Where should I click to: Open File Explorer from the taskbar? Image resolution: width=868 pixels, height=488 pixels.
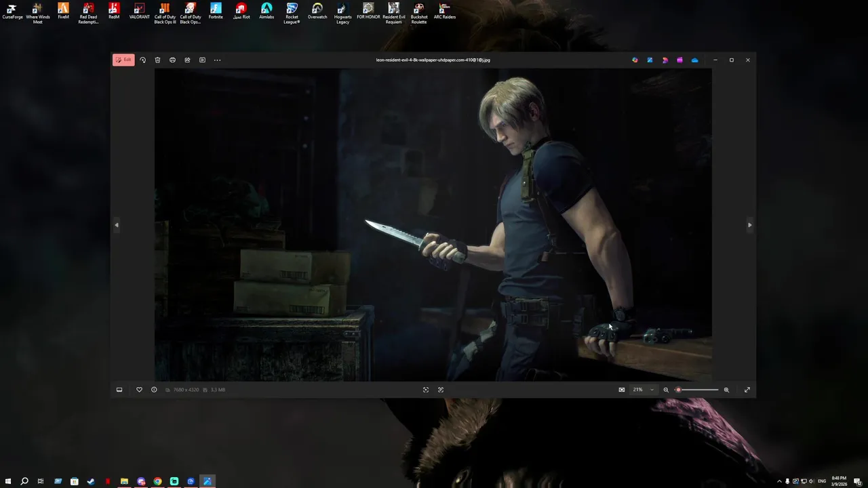click(124, 481)
